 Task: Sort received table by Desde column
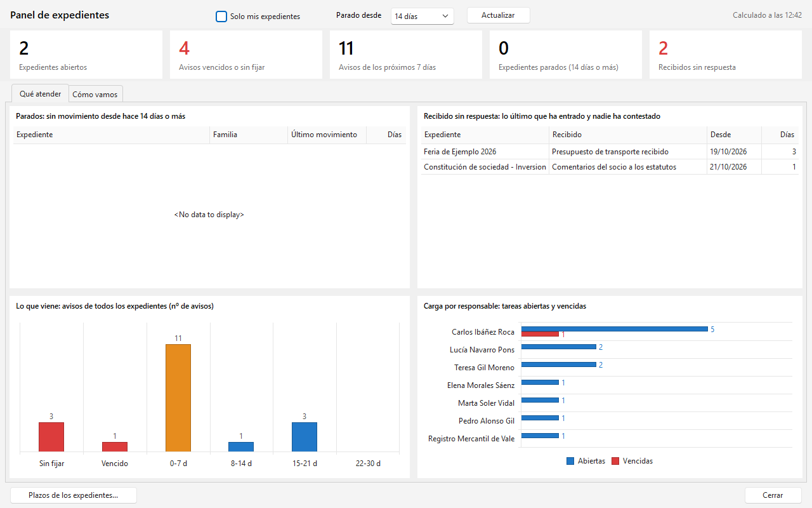pyautogui.click(x=735, y=135)
